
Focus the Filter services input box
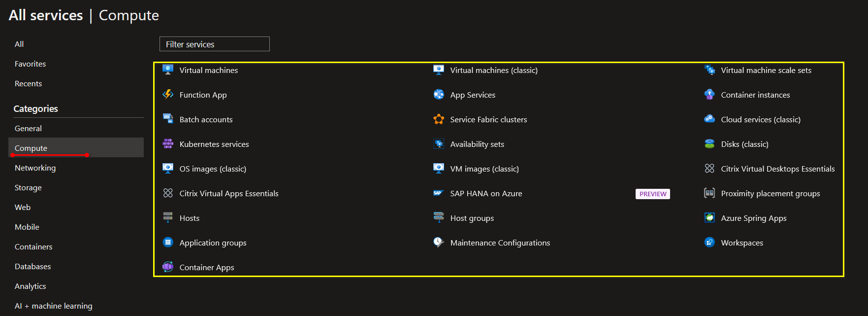(x=215, y=44)
